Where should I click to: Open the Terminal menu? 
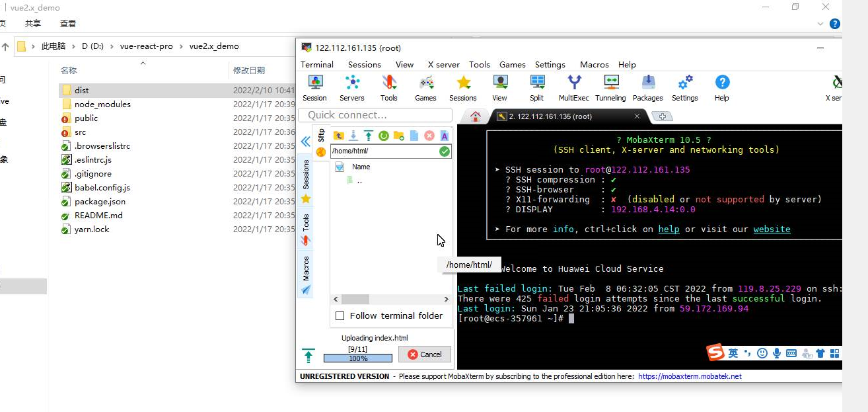pos(317,64)
